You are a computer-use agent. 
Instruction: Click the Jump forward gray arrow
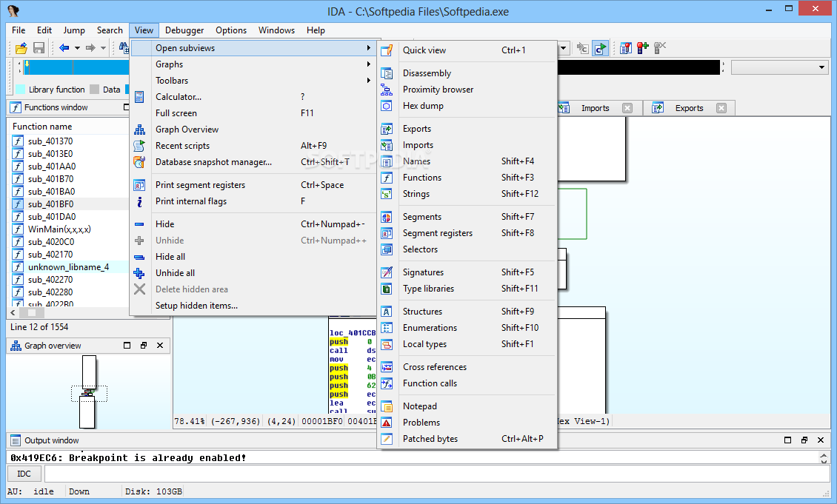90,48
